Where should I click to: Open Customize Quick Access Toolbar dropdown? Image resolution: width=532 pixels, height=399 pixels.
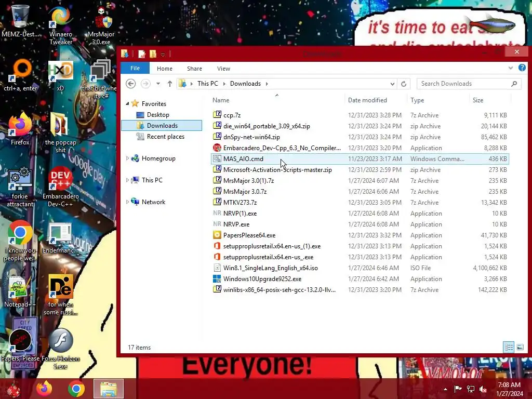tap(163, 54)
